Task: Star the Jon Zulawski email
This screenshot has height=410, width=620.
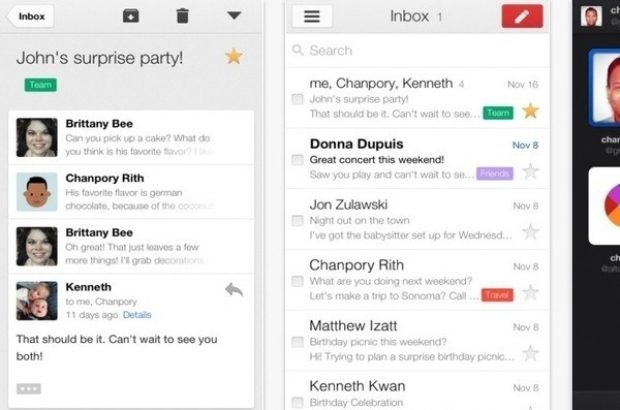Action: point(530,231)
